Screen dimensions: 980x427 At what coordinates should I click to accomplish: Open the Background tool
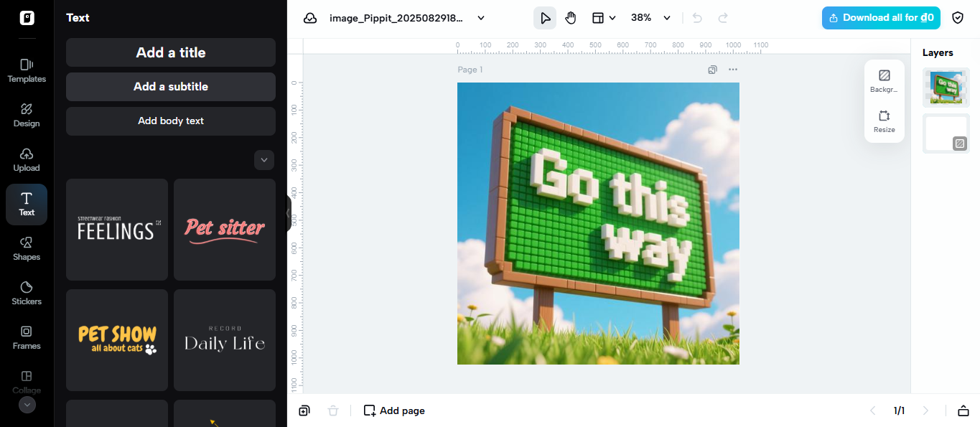(884, 81)
